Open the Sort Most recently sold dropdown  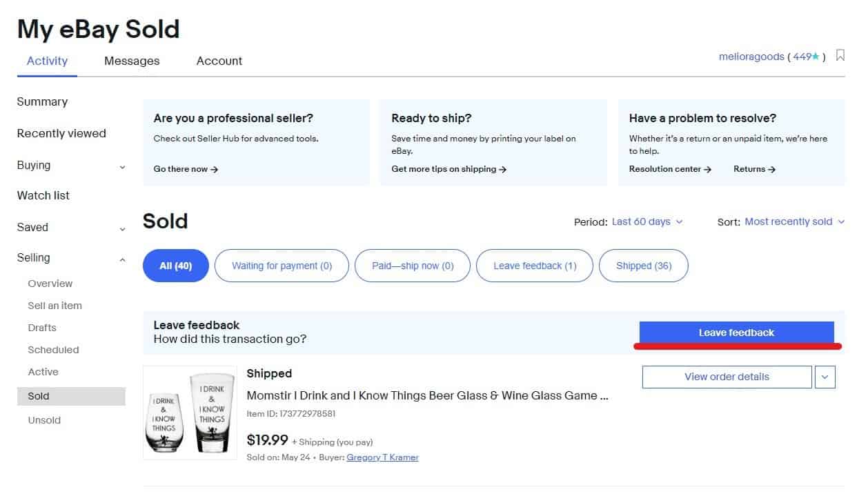point(794,221)
